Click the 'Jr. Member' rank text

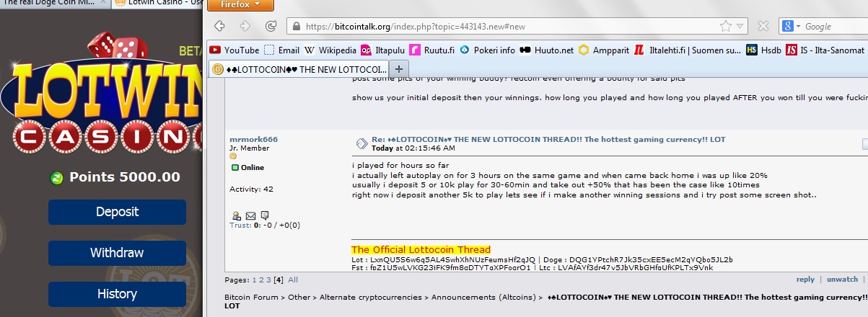coord(249,148)
